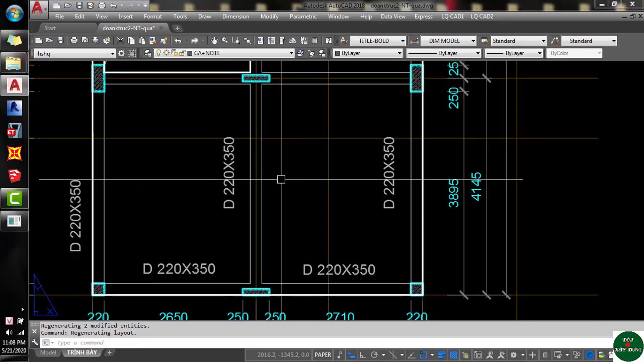644x362 pixels.
Task: Click the Dimension Style icon before DIM MODEL
Action: [x=414, y=41]
